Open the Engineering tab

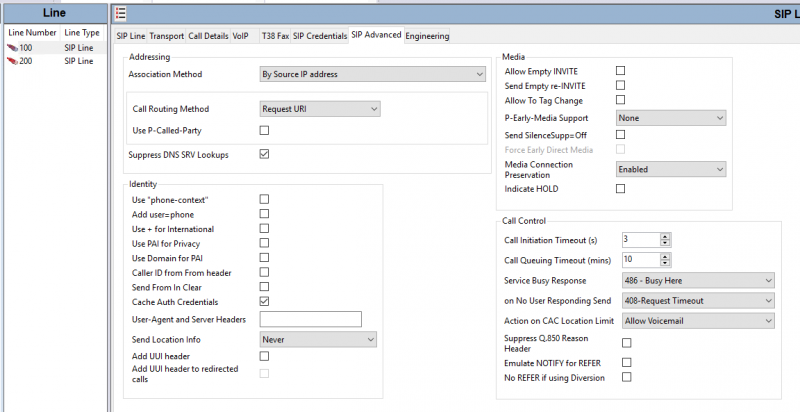click(x=427, y=36)
